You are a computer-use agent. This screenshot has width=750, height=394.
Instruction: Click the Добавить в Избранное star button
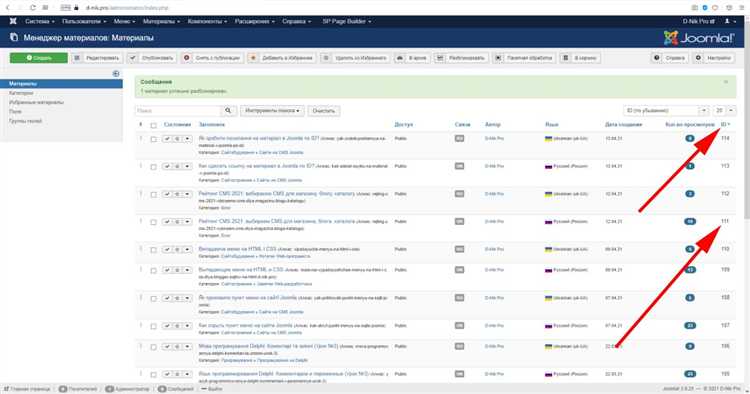click(282, 58)
